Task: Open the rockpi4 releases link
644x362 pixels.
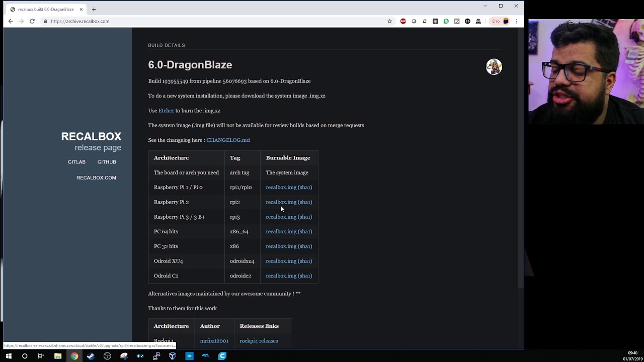Action: 259,341
